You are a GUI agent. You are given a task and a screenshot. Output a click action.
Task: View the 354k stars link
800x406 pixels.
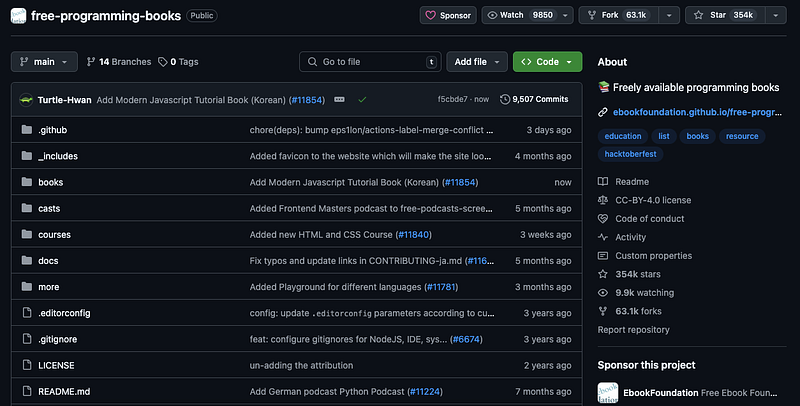629,274
